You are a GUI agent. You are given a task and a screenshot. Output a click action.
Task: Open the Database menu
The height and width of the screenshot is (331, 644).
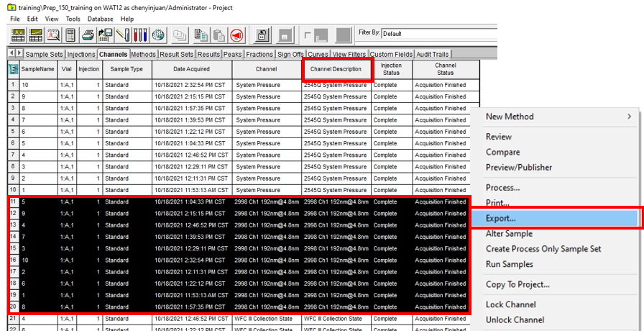(100, 19)
